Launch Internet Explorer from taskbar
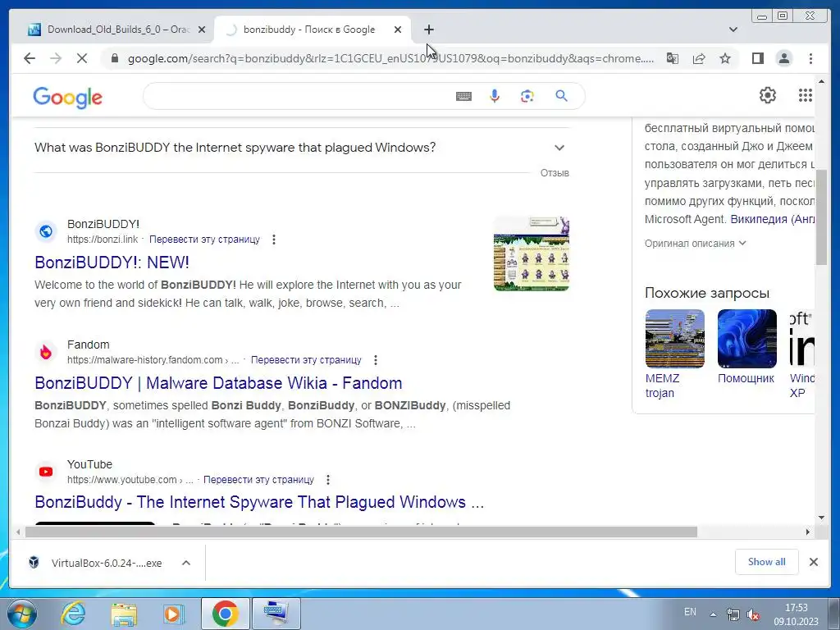Image resolution: width=840 pixels, height=630 pixels. [x=73, y=614]
